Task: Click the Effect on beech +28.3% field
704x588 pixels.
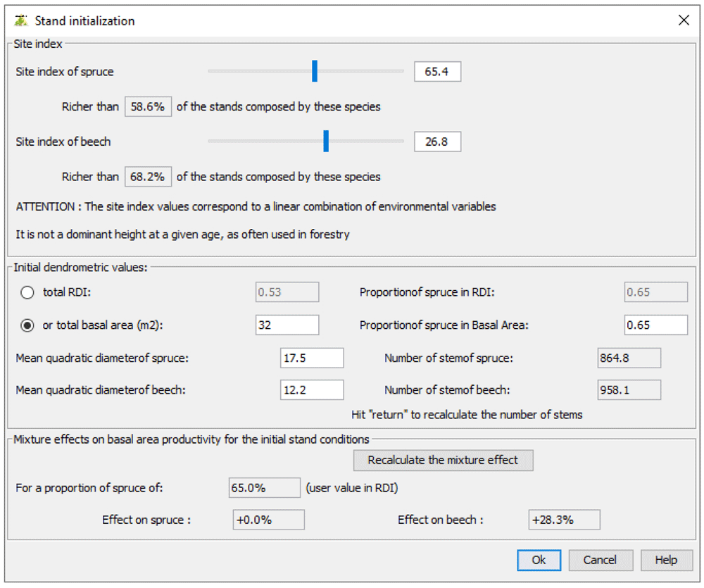Action: (x=565, y=520)
